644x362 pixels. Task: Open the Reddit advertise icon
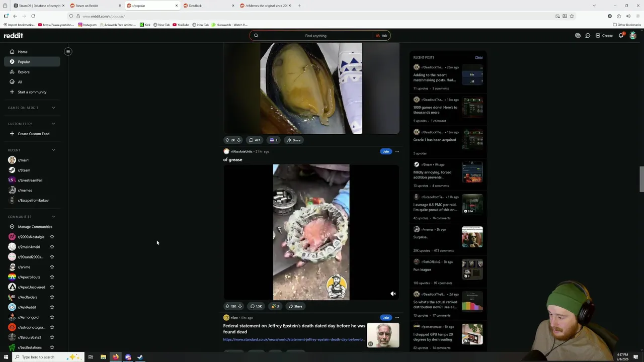578,36
